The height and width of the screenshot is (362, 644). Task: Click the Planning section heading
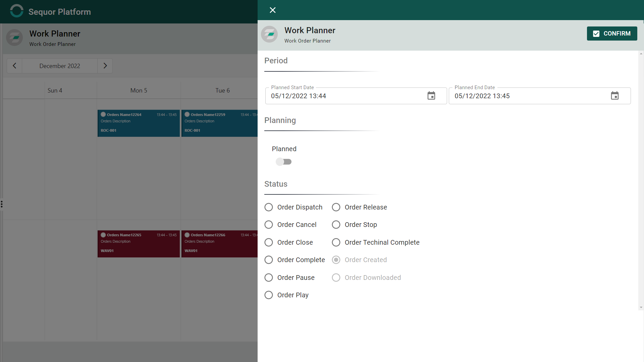280,120
